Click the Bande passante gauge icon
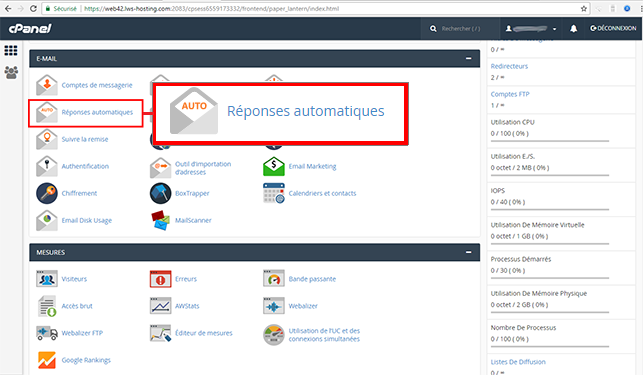Viewport: 643px width, 375px height. pos(274,279)
